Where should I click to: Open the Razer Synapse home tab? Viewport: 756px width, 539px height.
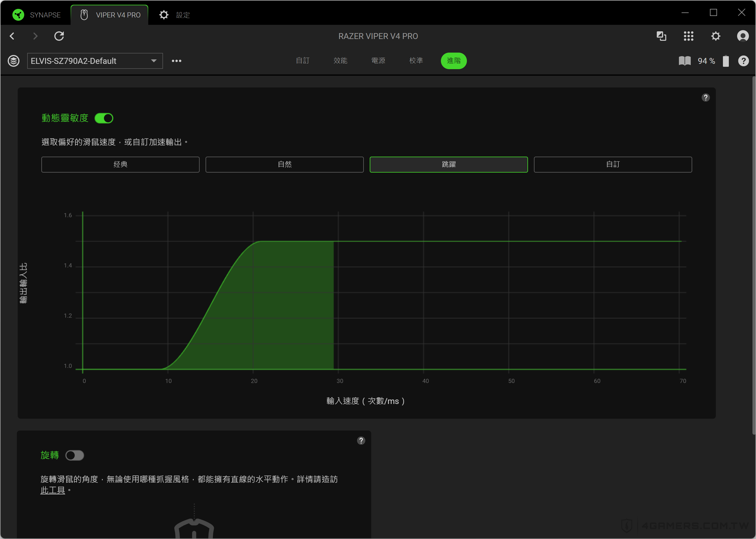37,15
